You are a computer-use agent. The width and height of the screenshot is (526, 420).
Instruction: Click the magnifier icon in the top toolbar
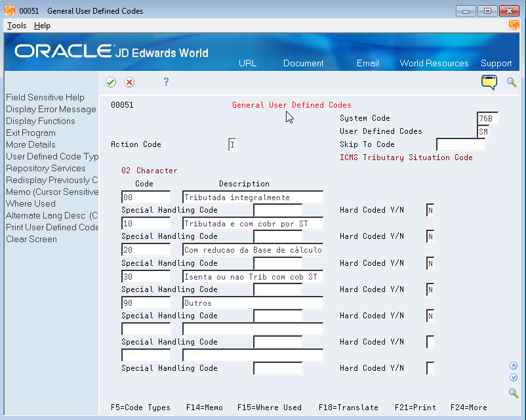pyautogui.click(x=512, y=82)
